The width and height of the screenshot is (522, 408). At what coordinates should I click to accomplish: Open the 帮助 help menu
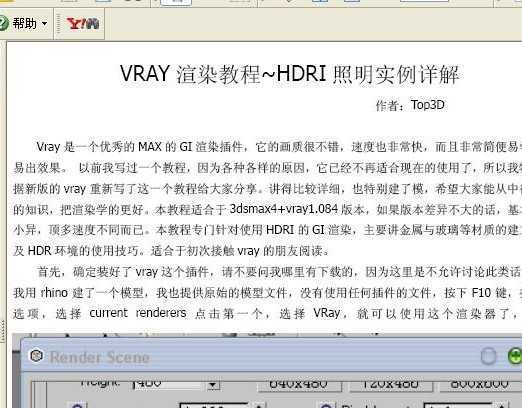(25, 24)
